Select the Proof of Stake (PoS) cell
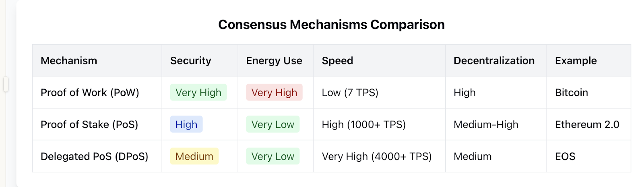 coord(89,125)
